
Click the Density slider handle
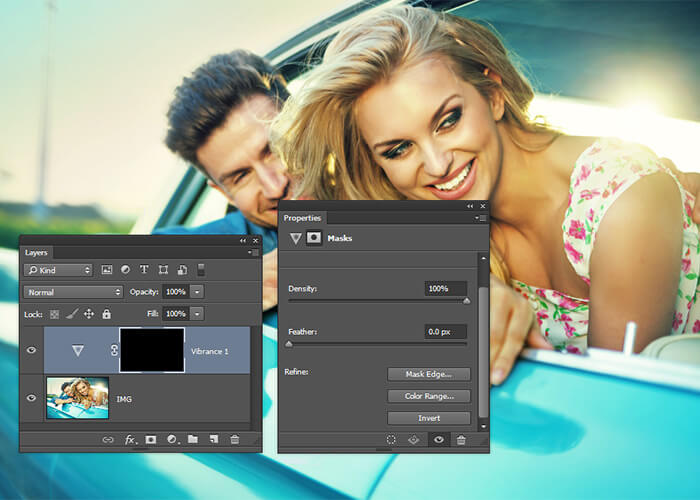466,300
